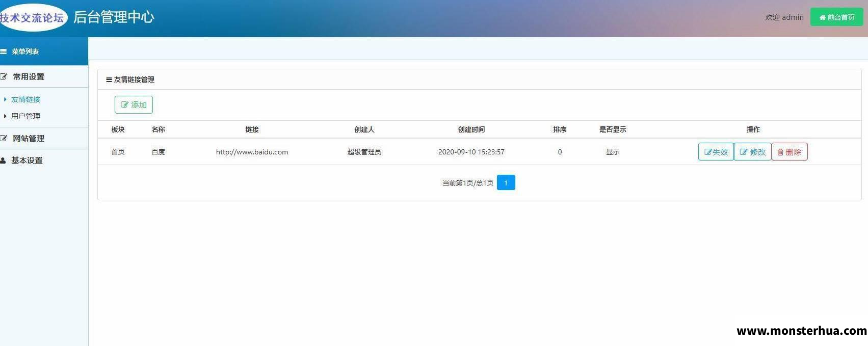Click the sort value 0 cell

[560, 152]
